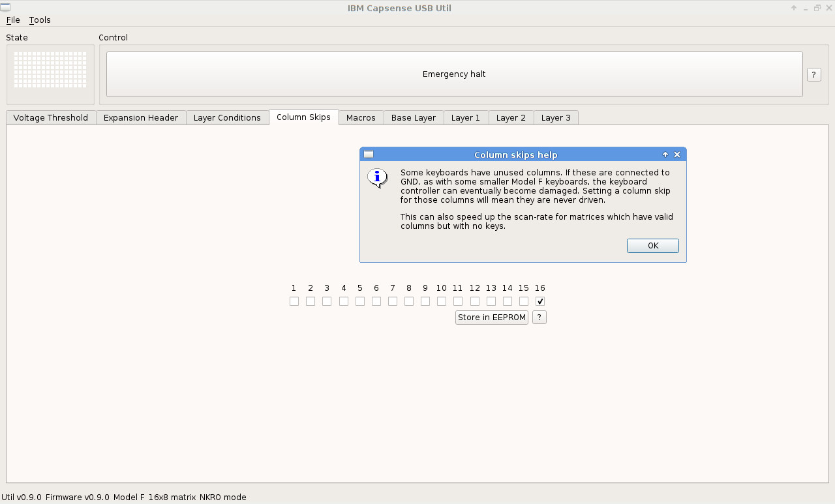Open the Tools menu
Image resolution: width=835 pixels, height=504 pixels.
(40, 20)
